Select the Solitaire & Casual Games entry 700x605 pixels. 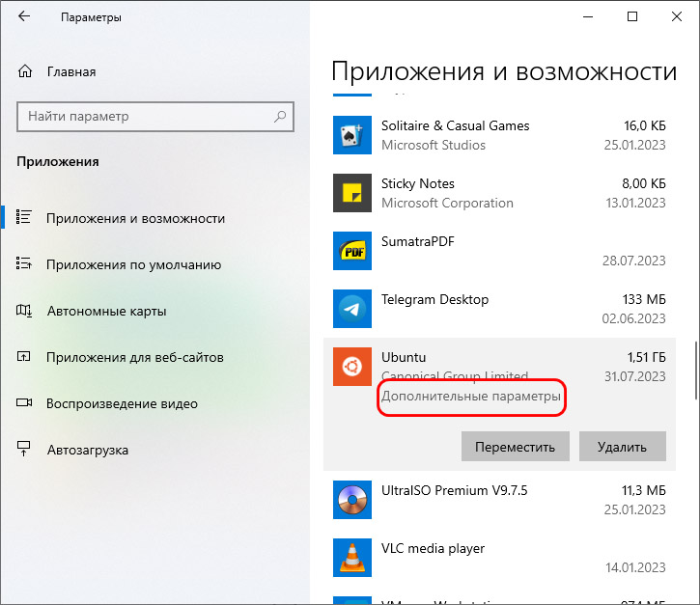coord(456,125)
